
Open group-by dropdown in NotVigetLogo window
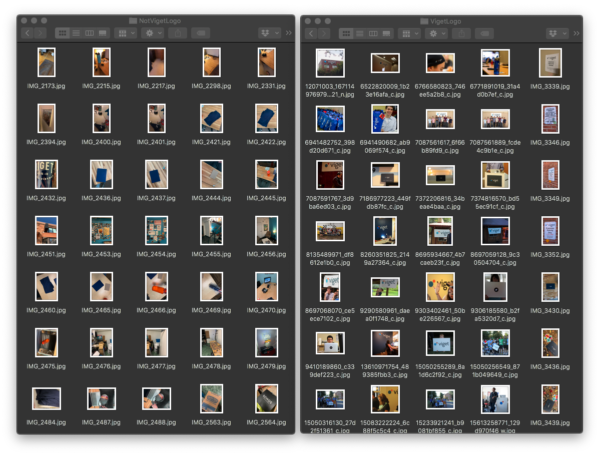click(126, 33)
